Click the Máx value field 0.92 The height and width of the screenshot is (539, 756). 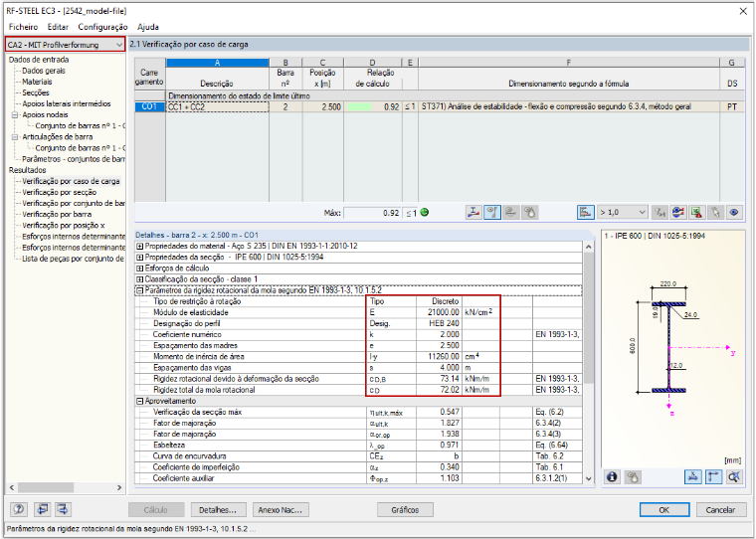click(373, 213)
